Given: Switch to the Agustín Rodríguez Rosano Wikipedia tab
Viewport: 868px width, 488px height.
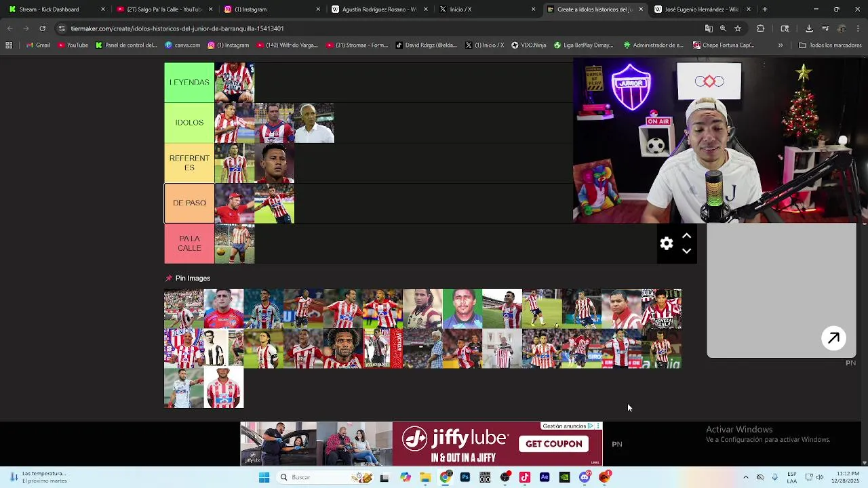Looking at the screenshot, I should [x=378, y=9].
